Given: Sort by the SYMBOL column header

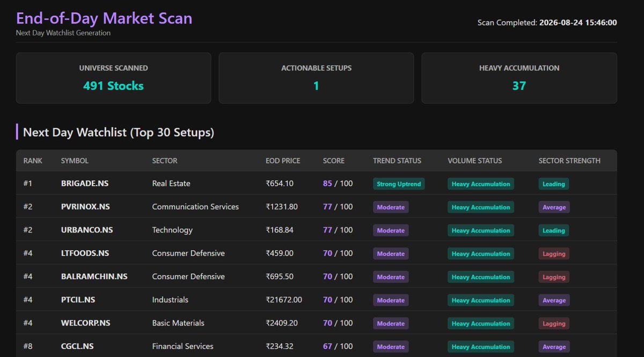Looking at the screenshot, I should coord(75,161).
